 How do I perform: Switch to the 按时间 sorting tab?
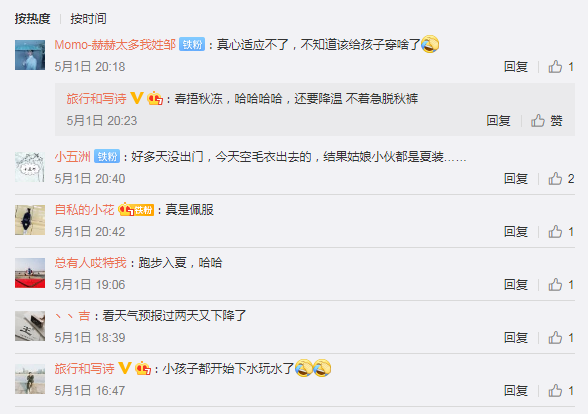coord(88,18)
